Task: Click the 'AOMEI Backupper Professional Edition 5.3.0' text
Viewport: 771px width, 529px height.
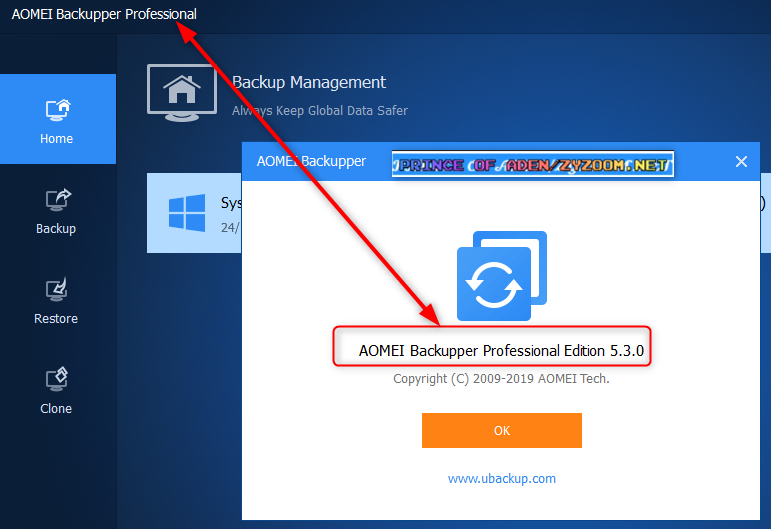Action: coord(501,351)
